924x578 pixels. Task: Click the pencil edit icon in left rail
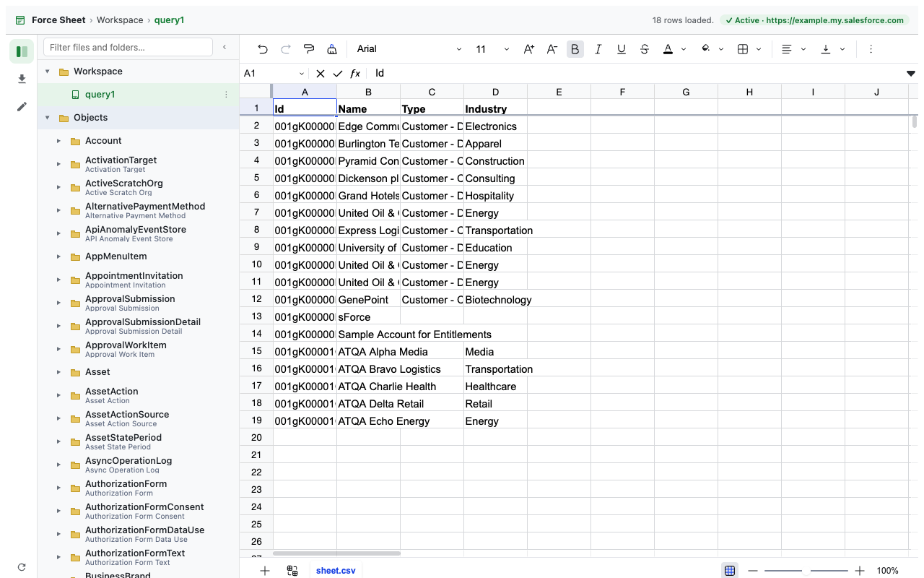pos(22,106)
